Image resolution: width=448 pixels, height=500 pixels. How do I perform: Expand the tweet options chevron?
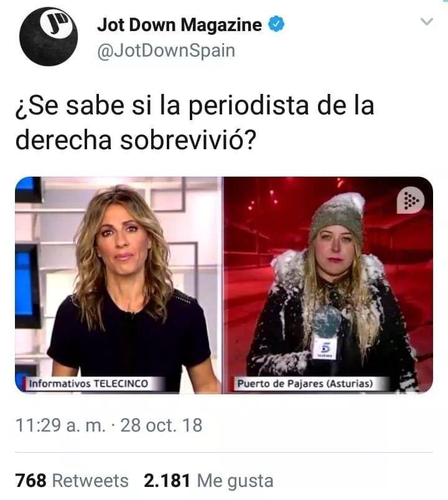[427, 22]
